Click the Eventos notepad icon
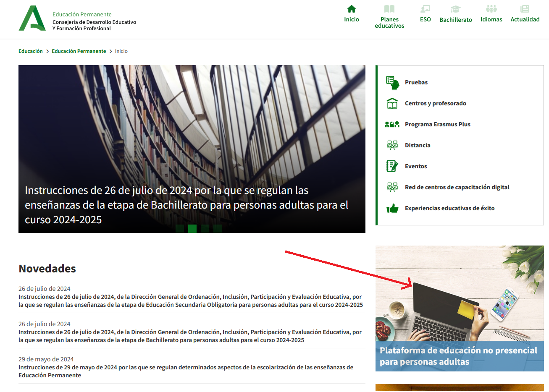The height and width of the screenshot is (392, 549). pos(392,166)
